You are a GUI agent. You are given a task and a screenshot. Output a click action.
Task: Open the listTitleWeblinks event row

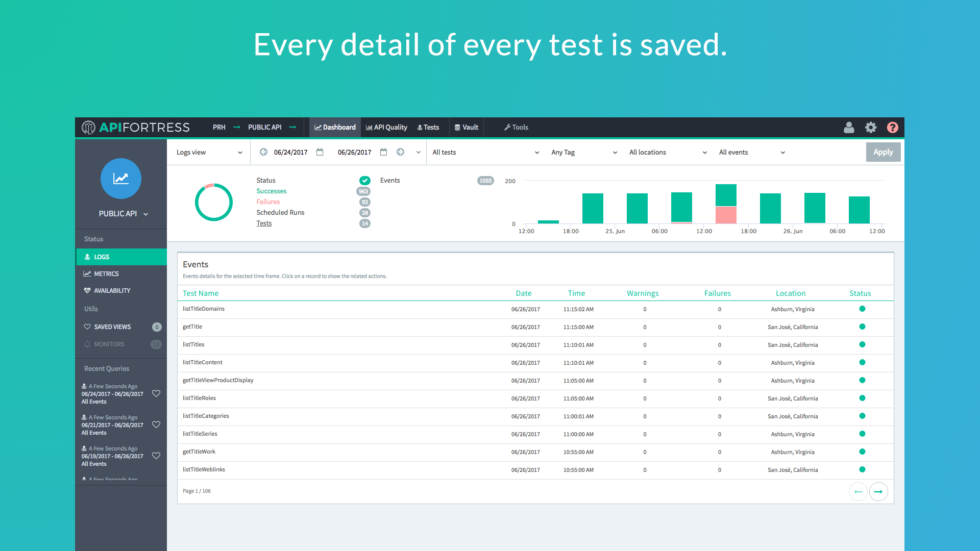[535, 470]
